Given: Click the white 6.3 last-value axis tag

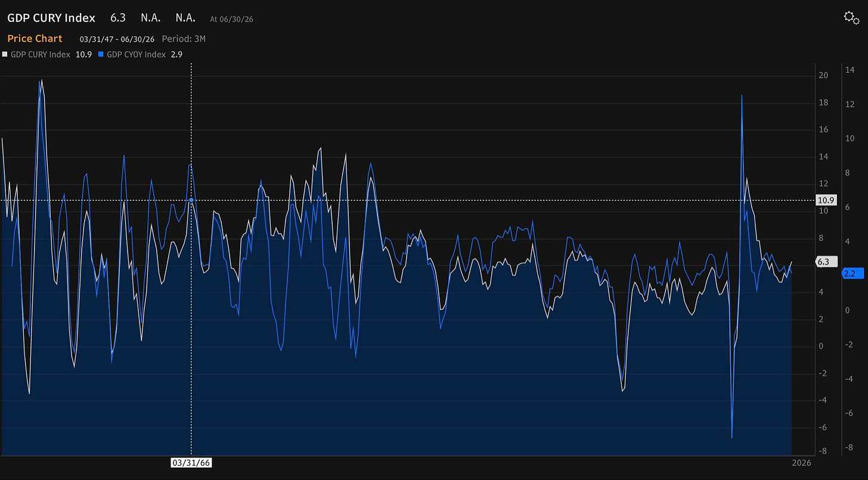Looking at the screenshot, I should click(826, 261).
